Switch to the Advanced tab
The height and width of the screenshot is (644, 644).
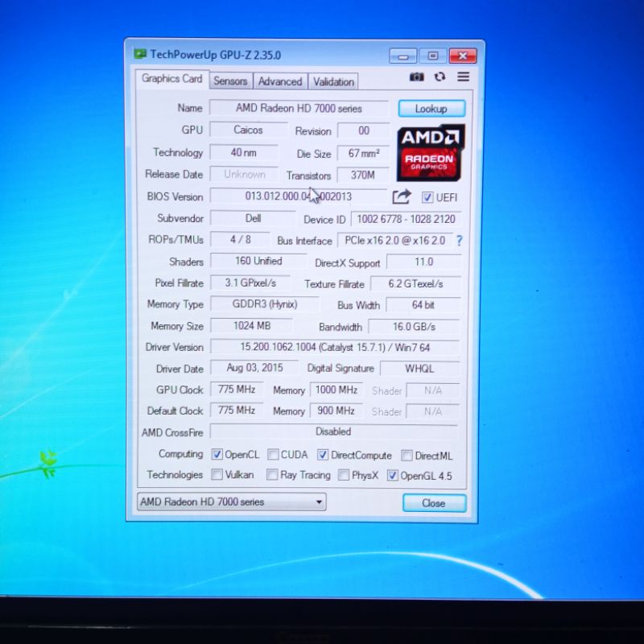point(279,81)
